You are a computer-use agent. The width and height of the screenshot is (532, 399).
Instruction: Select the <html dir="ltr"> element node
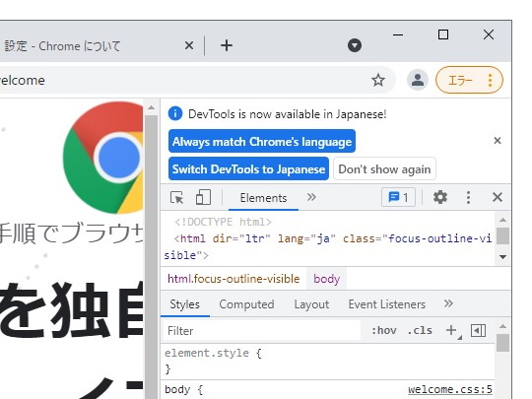[x=328, y=246]
